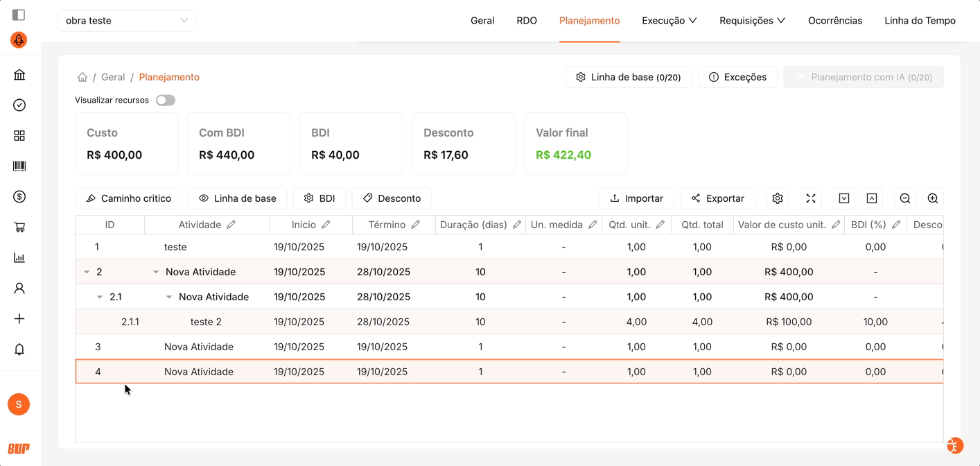Click the notifications bell icon

(19, 349)
